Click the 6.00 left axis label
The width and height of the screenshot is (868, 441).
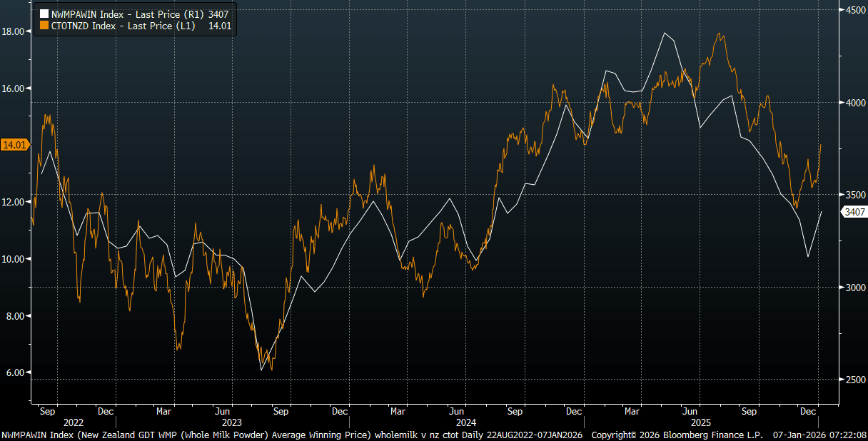17,372
